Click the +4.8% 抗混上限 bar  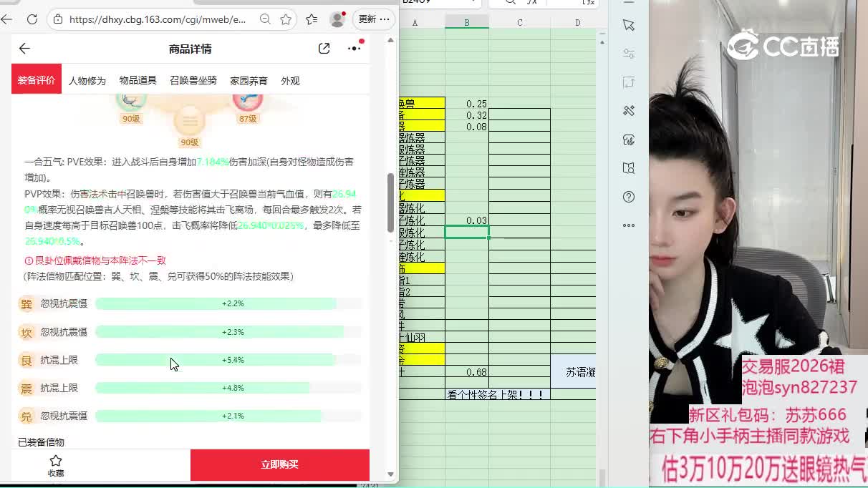click(x=228, y=388)
